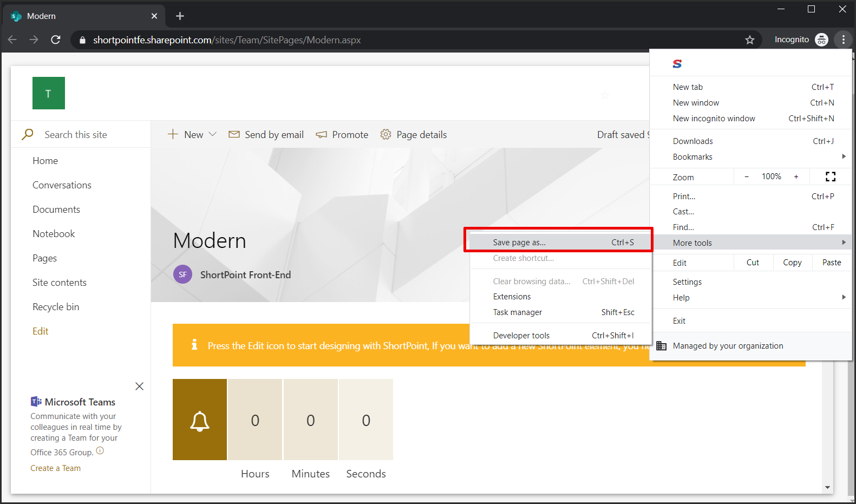Viewport: 856px width, 504px height.
Task: Open a new browser tab
Action: pyautogui.click(x=180, y=16)
